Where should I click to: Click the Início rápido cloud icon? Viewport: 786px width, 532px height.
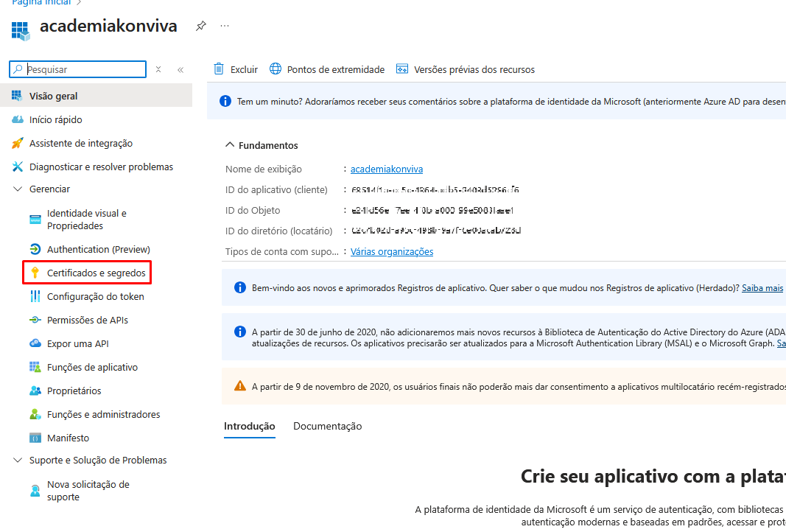tap(18, 119)
